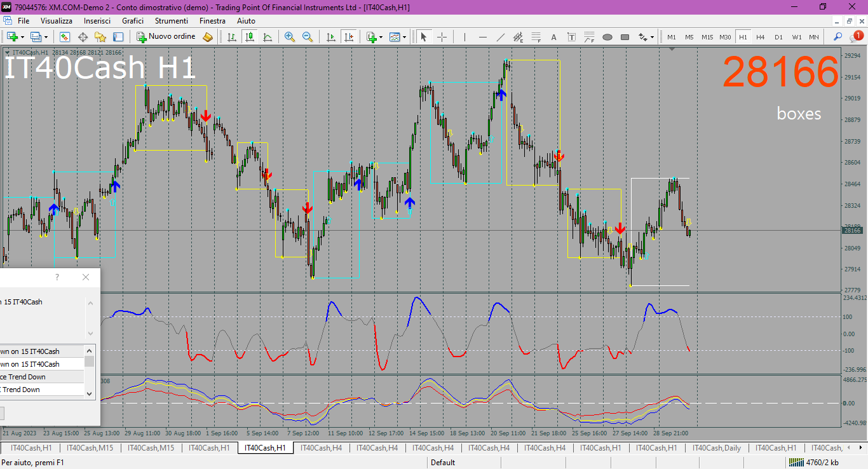Set timeframe to M5

pos(689,37)
